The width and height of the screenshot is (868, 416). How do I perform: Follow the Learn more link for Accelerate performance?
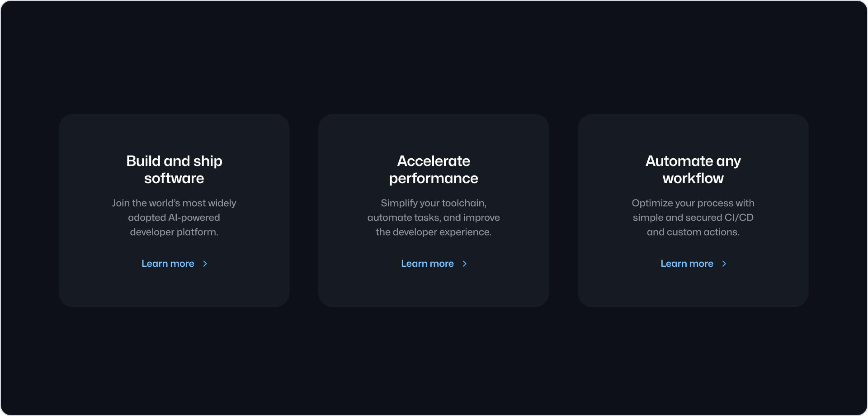pyautogui.click(x=427, y=264)
